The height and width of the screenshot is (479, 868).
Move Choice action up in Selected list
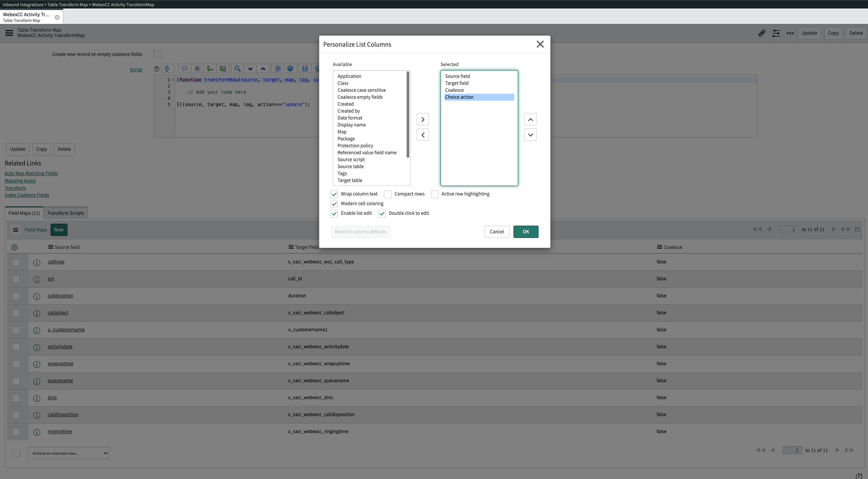[530, 120]
